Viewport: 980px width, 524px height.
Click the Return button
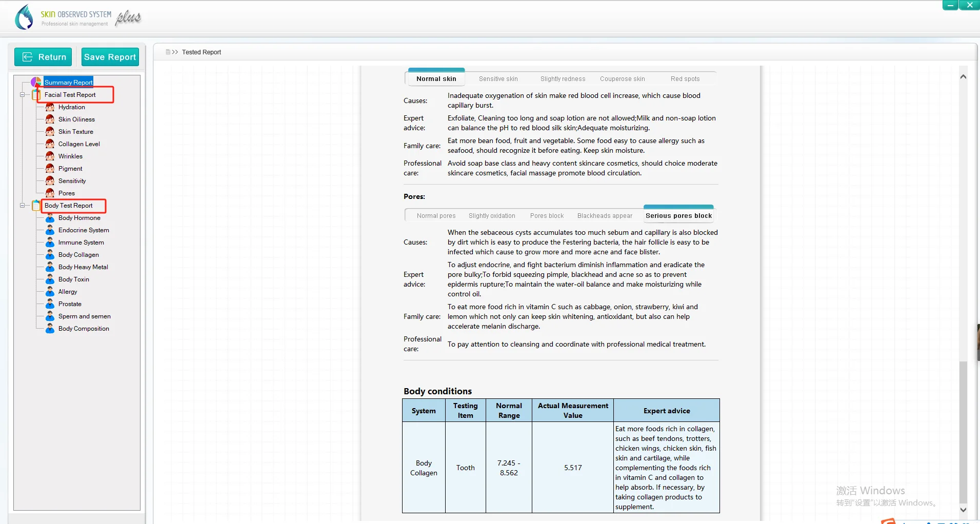tap(44, 57)
